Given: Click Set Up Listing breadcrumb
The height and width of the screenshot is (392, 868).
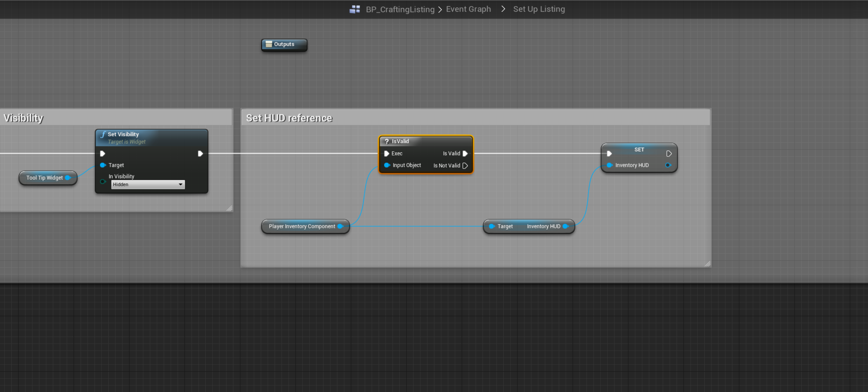Looking at the screenshot, I should coord(539,9).
